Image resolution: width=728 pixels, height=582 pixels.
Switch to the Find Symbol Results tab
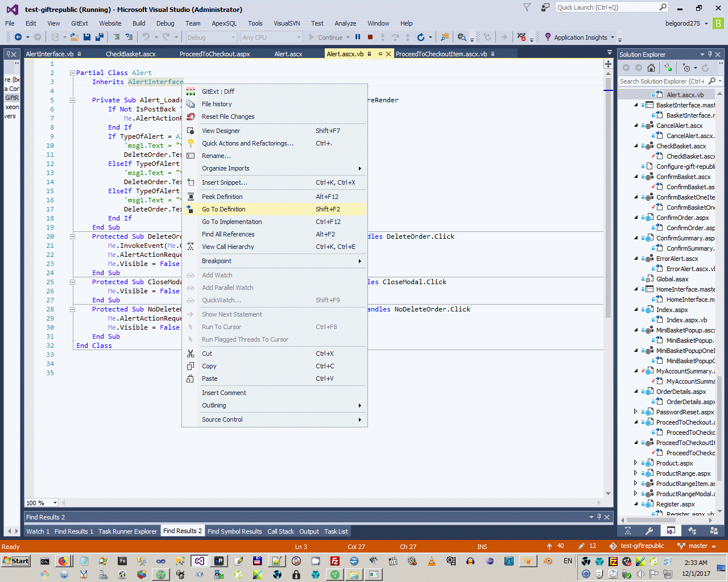click(x=234, y=531)
